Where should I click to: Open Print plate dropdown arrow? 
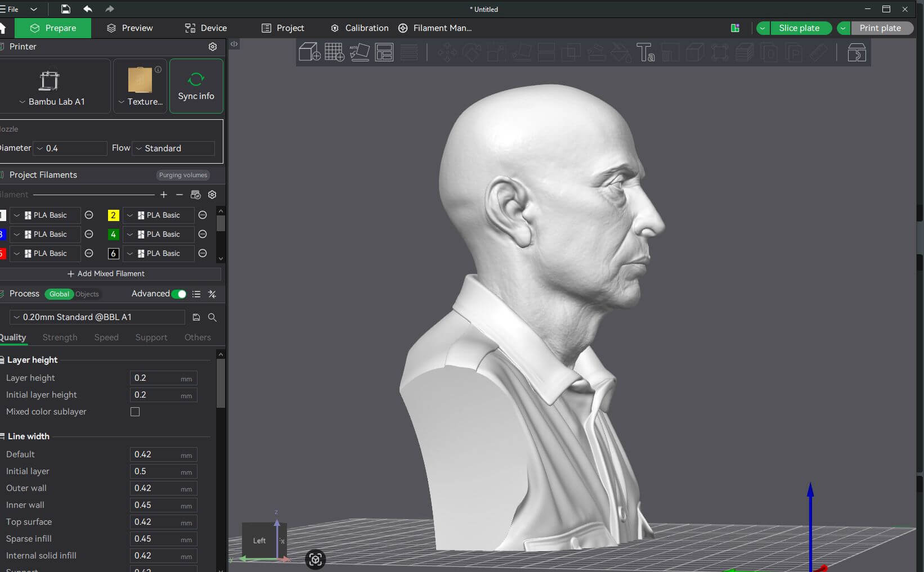843,28
